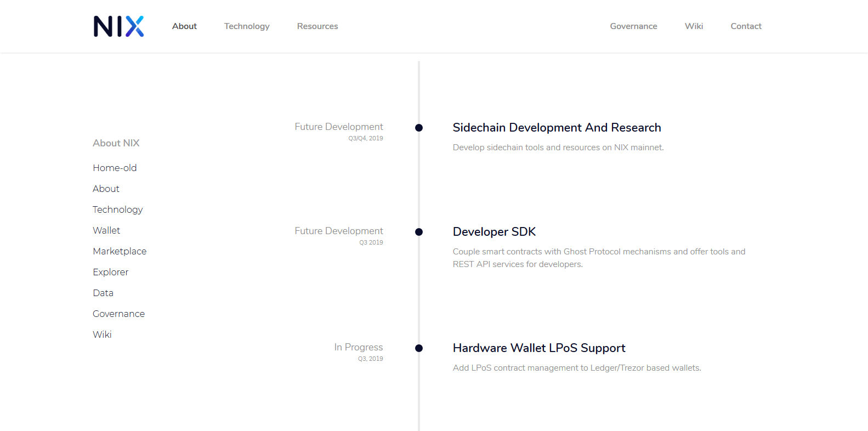Visit Marketplace from the sidebar
The width and height of the screenshot is (868, 431).
coord(120,251)
